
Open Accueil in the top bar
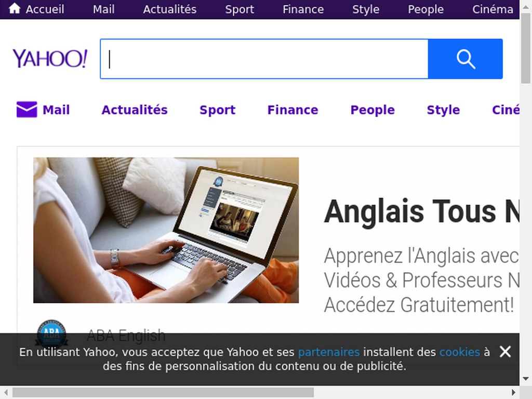(45, 9)
